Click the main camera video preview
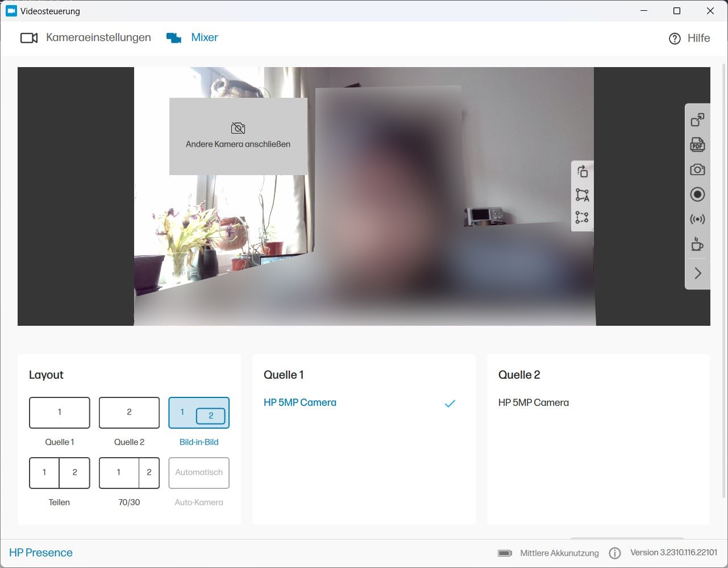This screenshot has width=728, height=568. (x=364, y=196)
